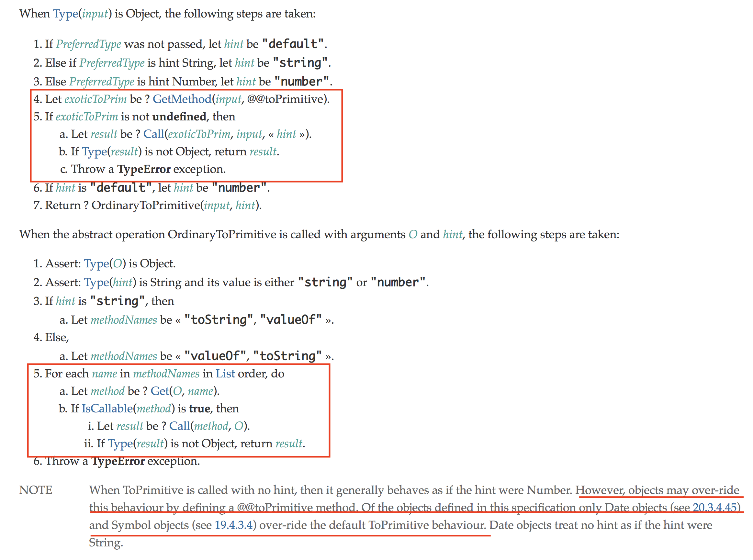Viewport: 753px width, 560px height.
Task: Open the GetMethod link in step 4
Action: click(x=182, y=99)
